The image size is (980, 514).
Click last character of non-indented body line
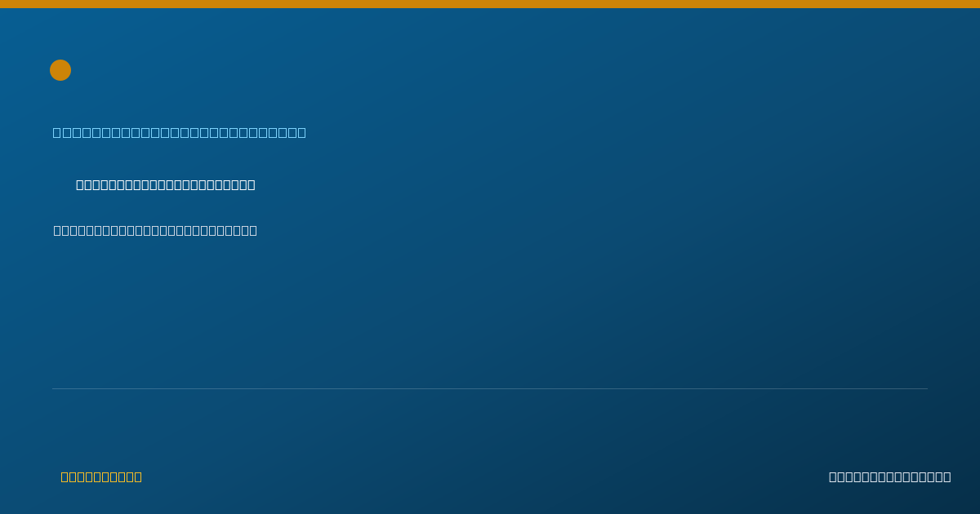click(253, 230)
